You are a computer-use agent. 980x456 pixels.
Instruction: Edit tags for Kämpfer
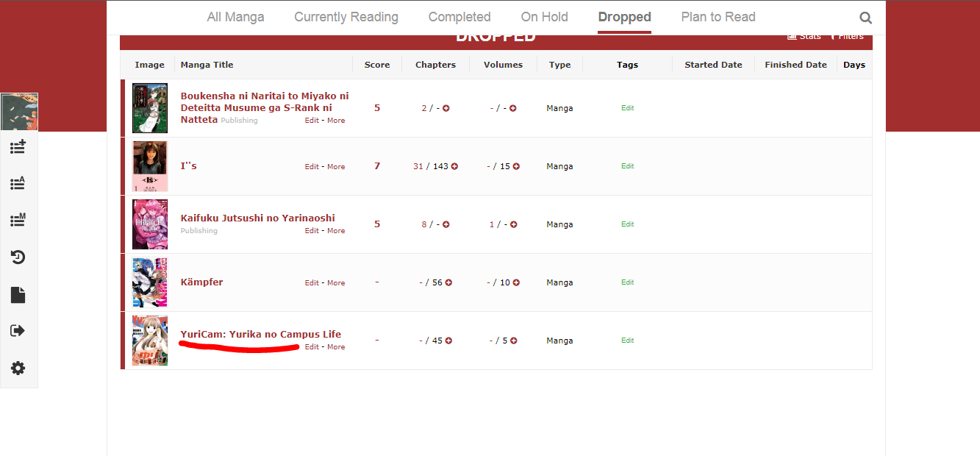pyautogui.click(x=627, y=282)
